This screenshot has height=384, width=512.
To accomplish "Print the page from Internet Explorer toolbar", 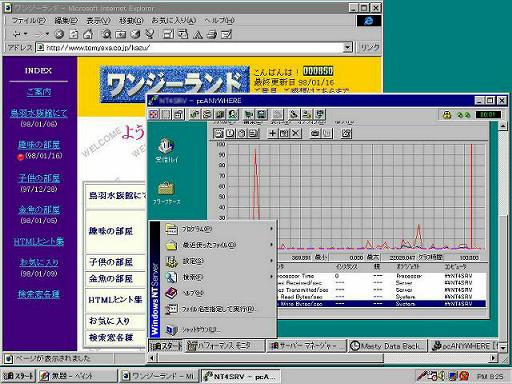I will tap(212, 34).
